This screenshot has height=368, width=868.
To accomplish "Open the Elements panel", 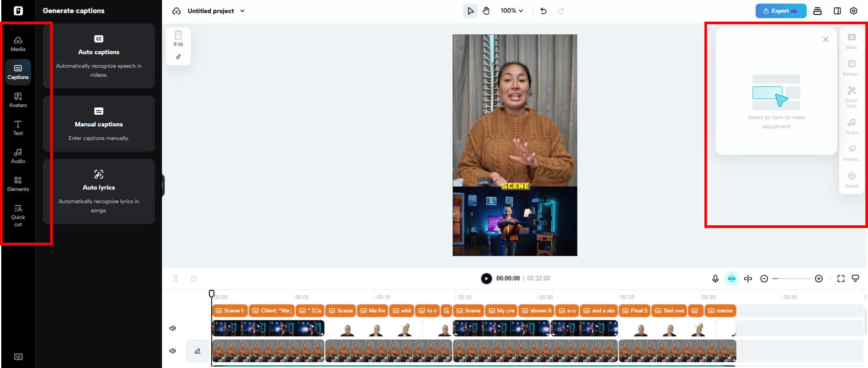I will pyautogui.click(x=18, y=184).
